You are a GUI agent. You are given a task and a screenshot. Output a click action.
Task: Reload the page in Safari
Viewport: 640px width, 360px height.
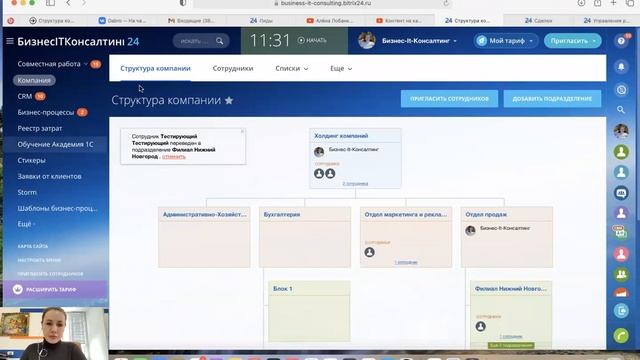click(x=446, y=3)
